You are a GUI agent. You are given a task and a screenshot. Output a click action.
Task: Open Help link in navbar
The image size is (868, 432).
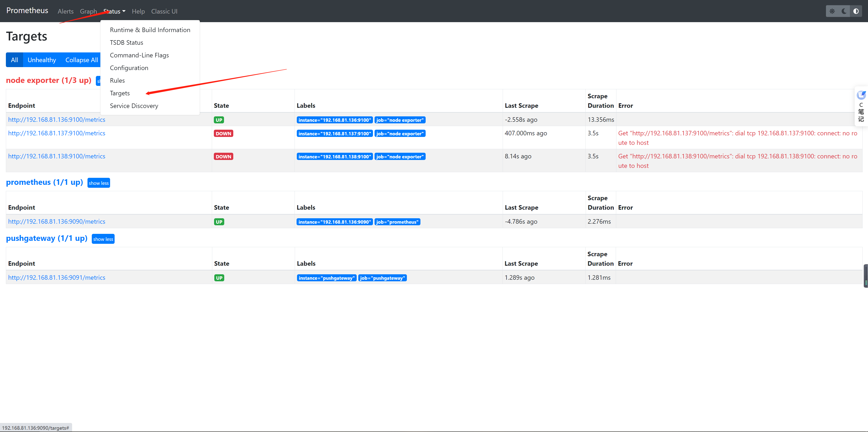(x=138, y=12)
